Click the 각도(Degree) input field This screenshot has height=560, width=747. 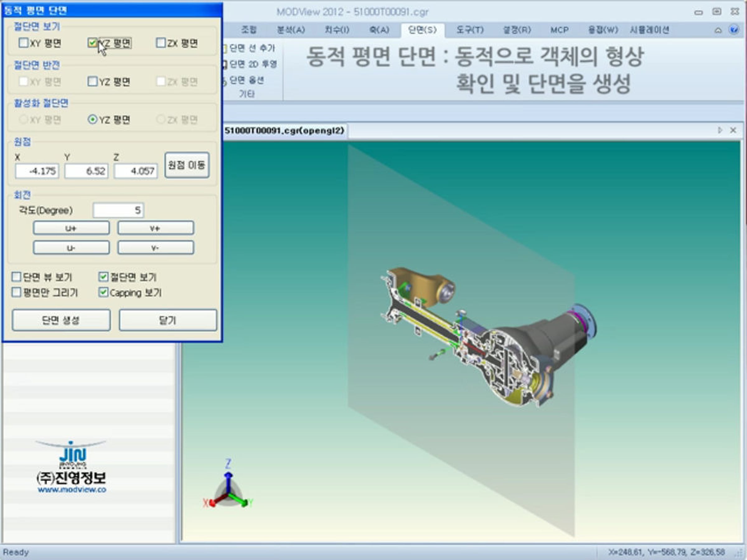pyautogui.click(x=118, y=210)
